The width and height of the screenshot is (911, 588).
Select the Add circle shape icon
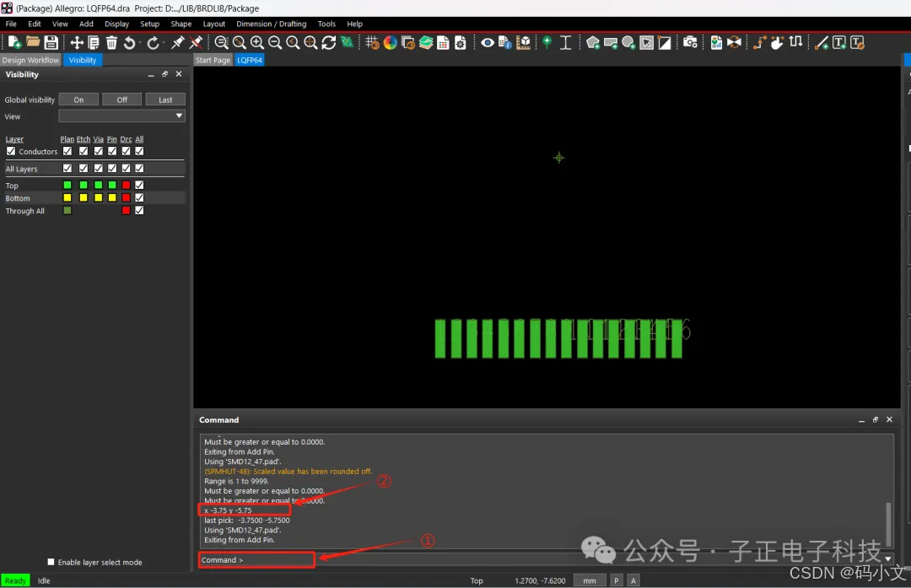628,42
